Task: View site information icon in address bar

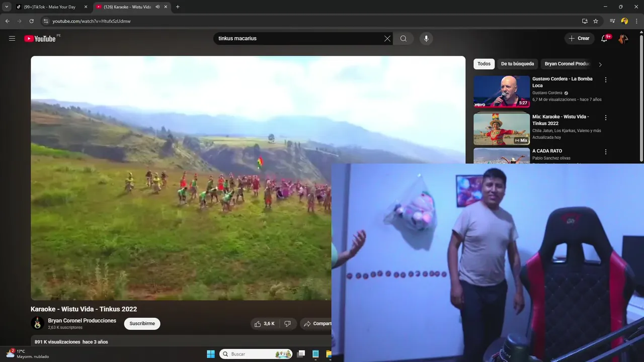Action: click(x=46, y=21)
